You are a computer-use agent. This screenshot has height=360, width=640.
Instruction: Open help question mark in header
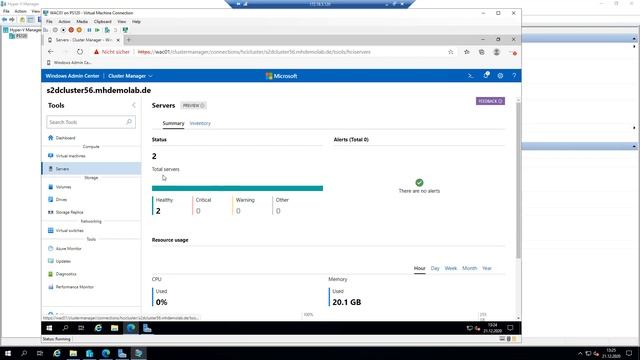[514, 76]
